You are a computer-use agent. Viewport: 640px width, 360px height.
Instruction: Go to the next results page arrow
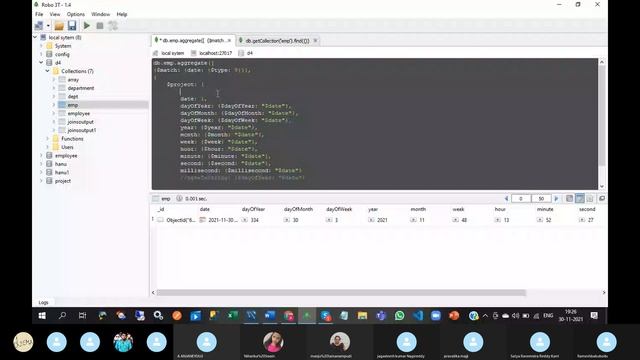pos(556,198)
